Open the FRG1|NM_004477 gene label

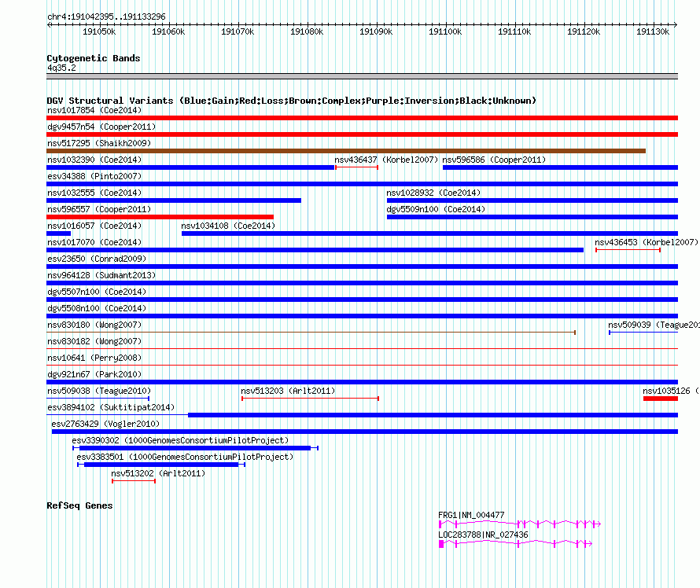point(471,515)
